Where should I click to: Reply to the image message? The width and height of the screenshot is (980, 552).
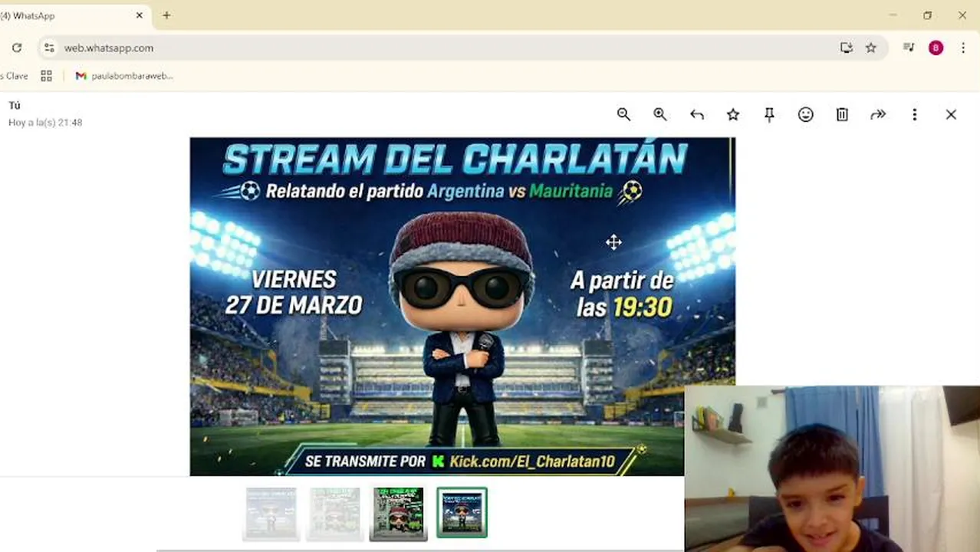click(696, 114)
